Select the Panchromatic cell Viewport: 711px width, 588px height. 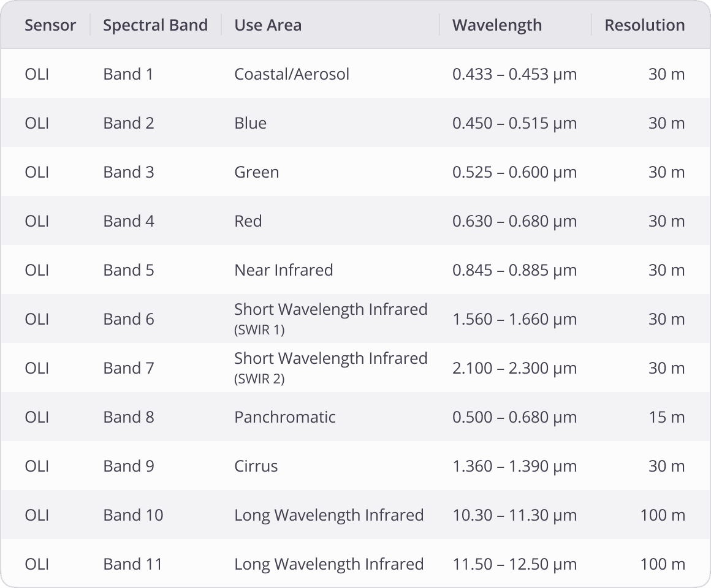[285, 417]
